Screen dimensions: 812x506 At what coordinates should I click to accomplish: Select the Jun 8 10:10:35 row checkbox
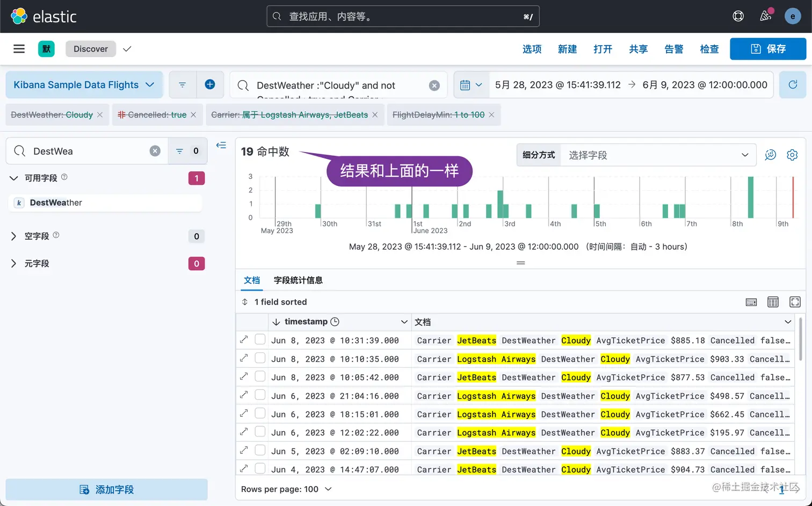[x=260, y=358]
